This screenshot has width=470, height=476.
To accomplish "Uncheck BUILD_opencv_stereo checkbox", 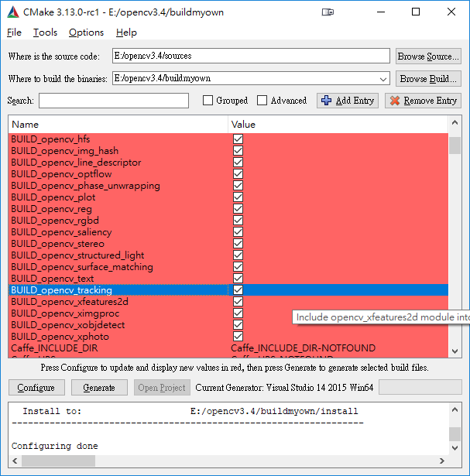I will (238, 244).
